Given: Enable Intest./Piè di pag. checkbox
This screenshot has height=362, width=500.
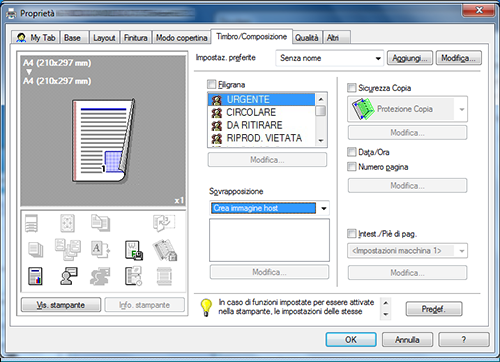Looking at the screenshot, I should [x=352, y=233].
